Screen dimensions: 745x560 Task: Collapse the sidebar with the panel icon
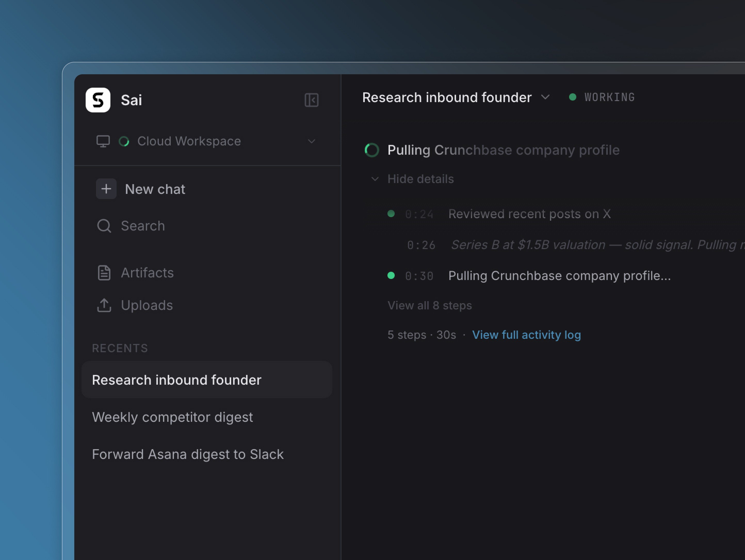[x=311, y=100]
